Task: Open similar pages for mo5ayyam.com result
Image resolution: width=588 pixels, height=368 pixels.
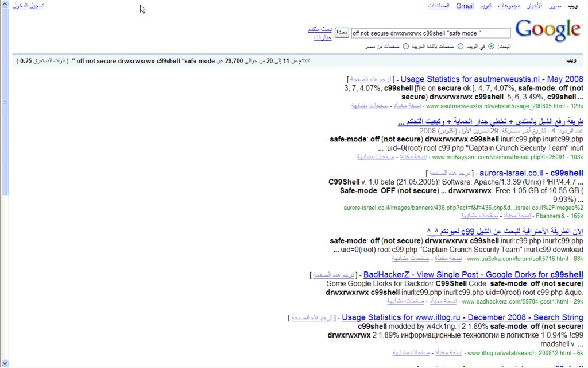Action: tap(376, 157)
